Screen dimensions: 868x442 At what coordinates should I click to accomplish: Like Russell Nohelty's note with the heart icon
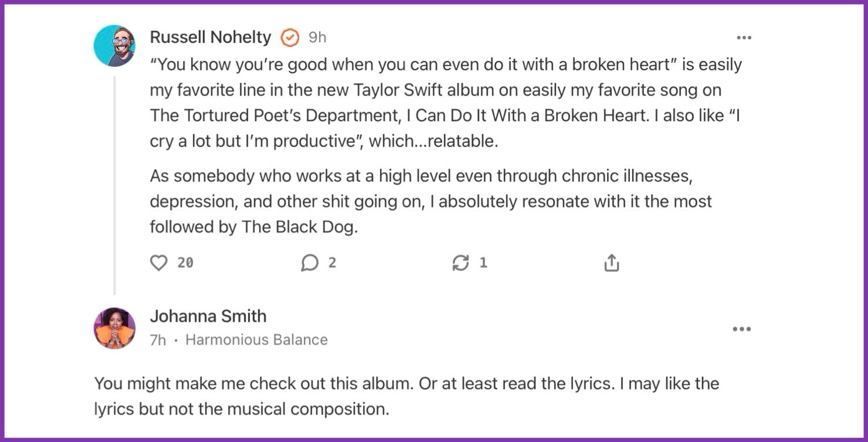pos(159,263)
